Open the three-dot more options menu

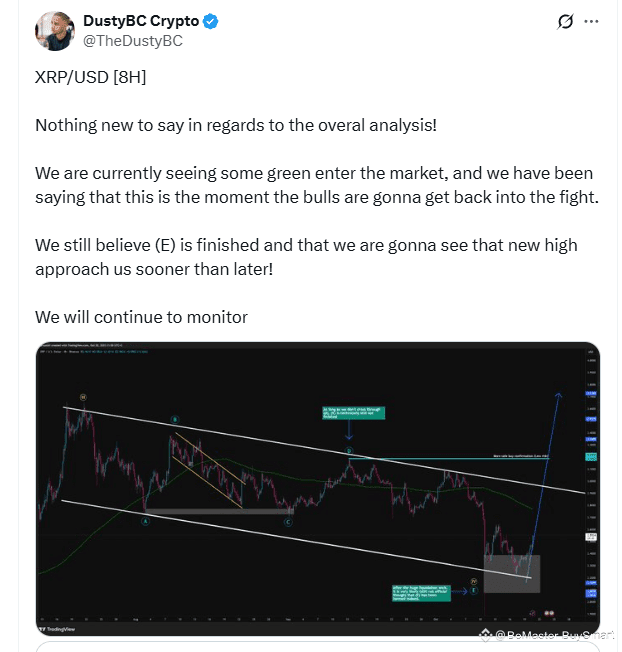pyautogui.click(x=591, y=21)
